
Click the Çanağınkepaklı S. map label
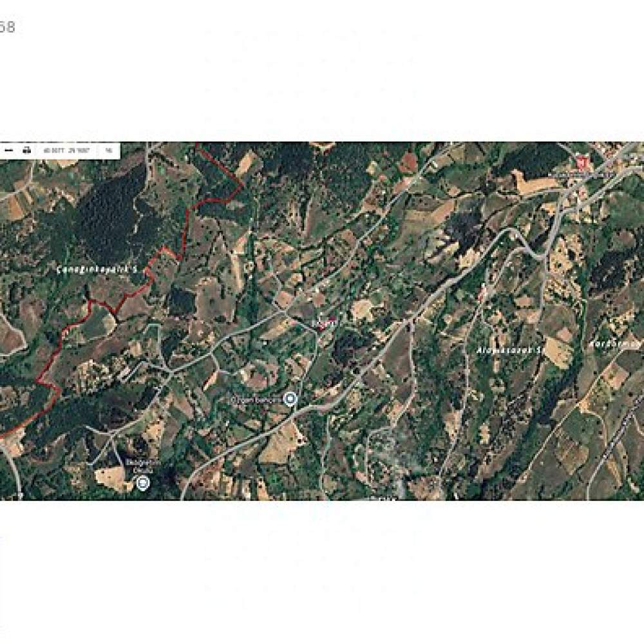97,270
